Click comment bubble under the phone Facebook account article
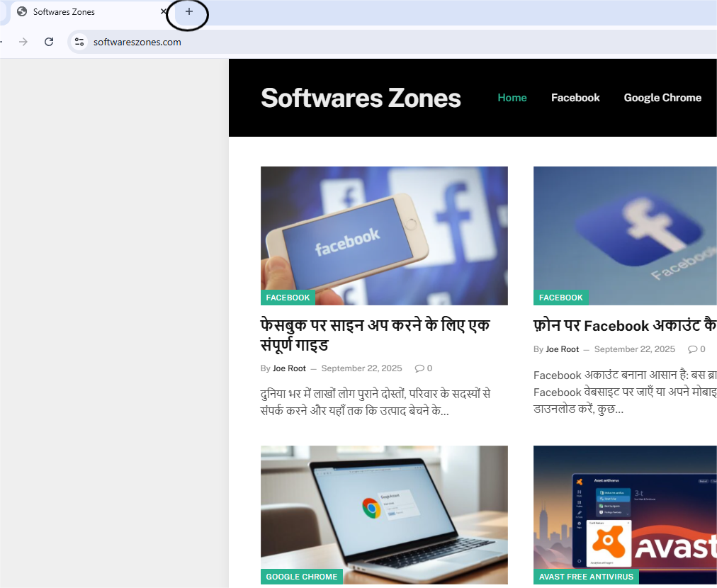717x588 pixels. pyautogui.click(x=692, y=349)
